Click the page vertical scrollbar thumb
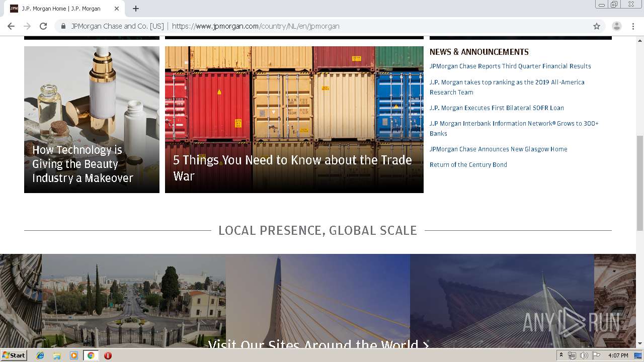Image resolution: width=644 pixels, height=362 pixels. coord(640,183)
